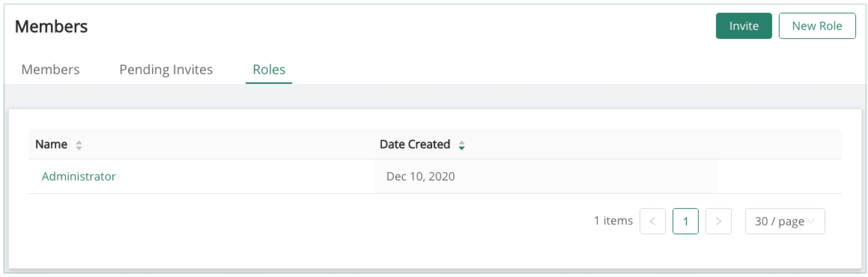
Task: Select the Roles tab
Action: click(x=269, y=70)
